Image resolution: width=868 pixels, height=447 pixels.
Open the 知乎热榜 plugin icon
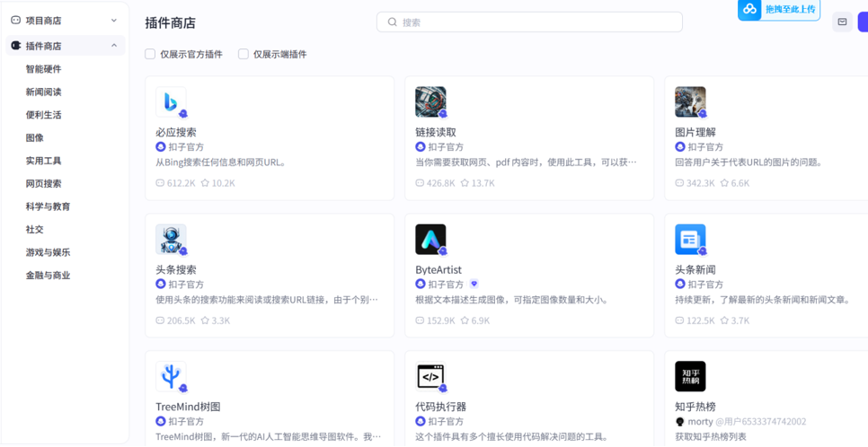click(x=690, y=376)
